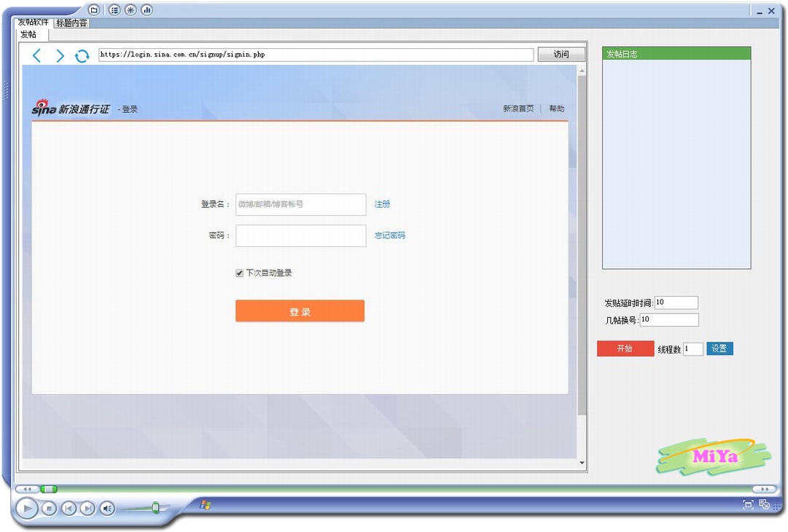The height and width of the screenshot is (532, 788).
Task: Focus the 密码 input field
Action: [x=301, y=235]
